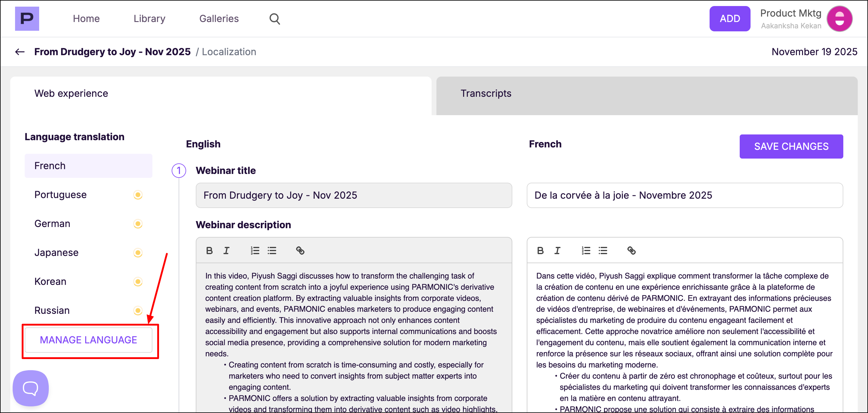The width and height of the screenshot is (868, 413).
Task: Click the Manage Language button
Action: tap(88, 340)
